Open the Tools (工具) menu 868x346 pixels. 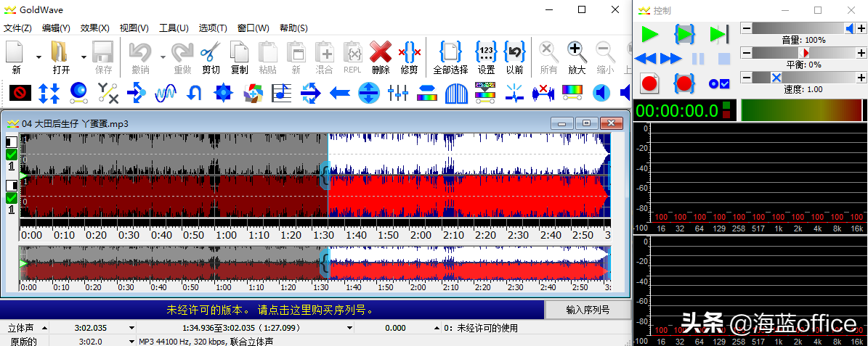coord(174,28)
